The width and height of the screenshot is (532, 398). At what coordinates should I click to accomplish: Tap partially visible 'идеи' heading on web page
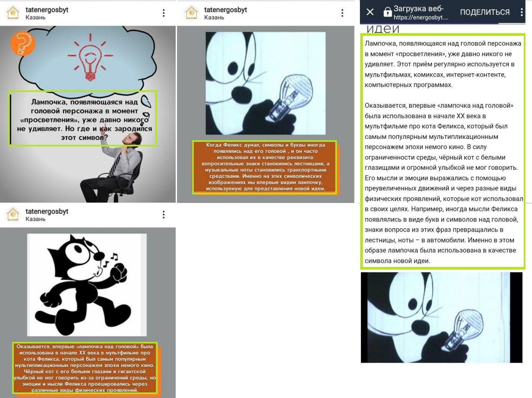tap(383, 29)
